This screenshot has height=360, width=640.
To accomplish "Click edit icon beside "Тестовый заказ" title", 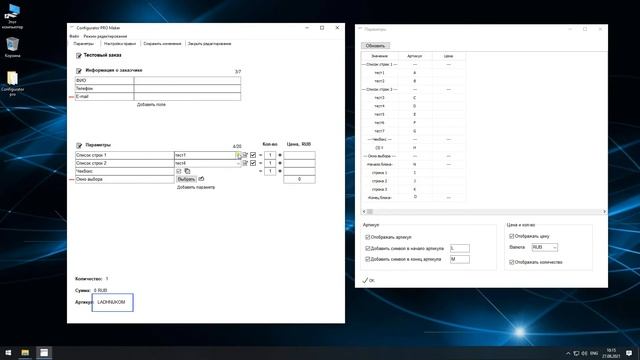I will pos(79,56).
